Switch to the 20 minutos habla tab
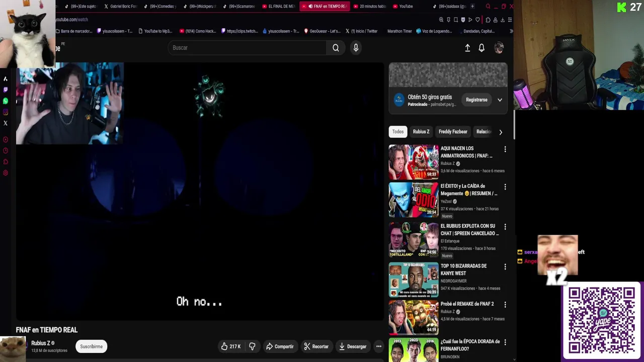The width and height of the screenshot is (644, 362). (x=369, y=7)
